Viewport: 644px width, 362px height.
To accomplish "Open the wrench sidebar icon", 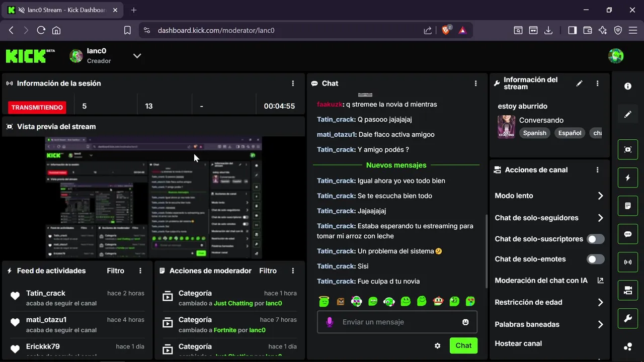I will tap(628, 318).
